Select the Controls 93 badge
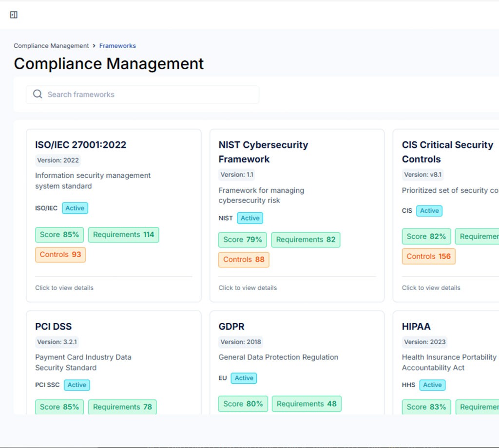 [60, 255]
